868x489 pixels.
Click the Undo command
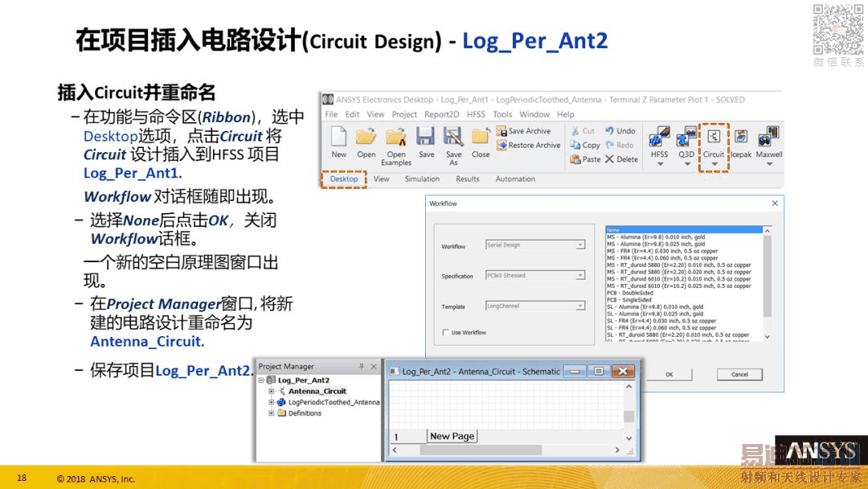pos(620,131)
